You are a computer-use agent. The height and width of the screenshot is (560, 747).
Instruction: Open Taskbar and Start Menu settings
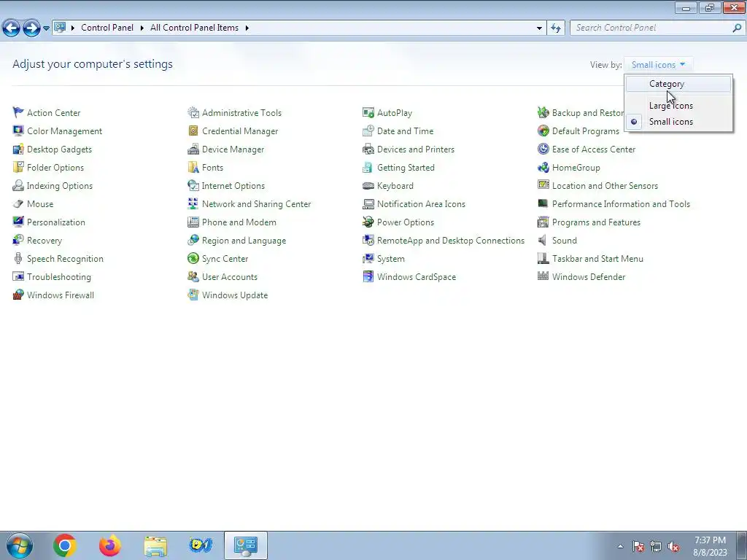597,259
